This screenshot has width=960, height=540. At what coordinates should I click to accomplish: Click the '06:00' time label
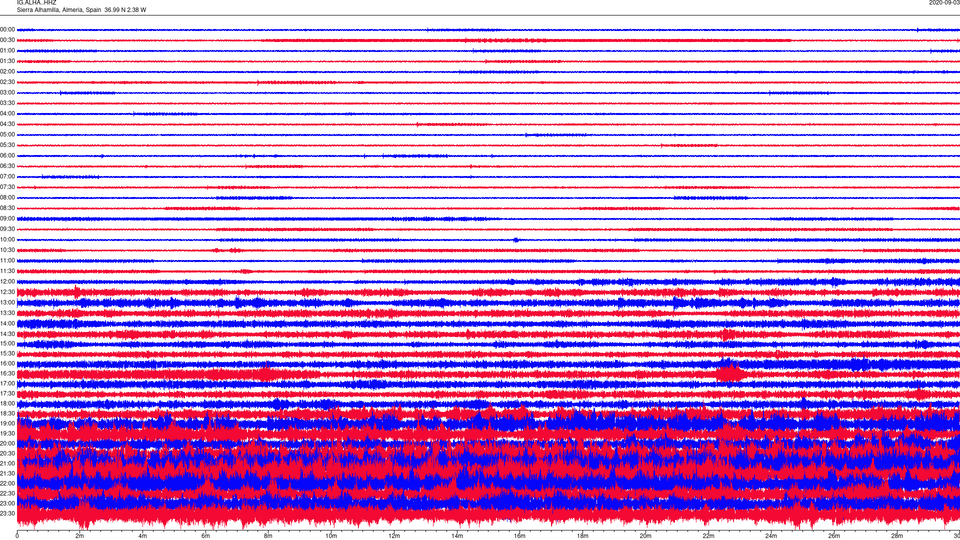pyautogui.click(x=7, y=156)
